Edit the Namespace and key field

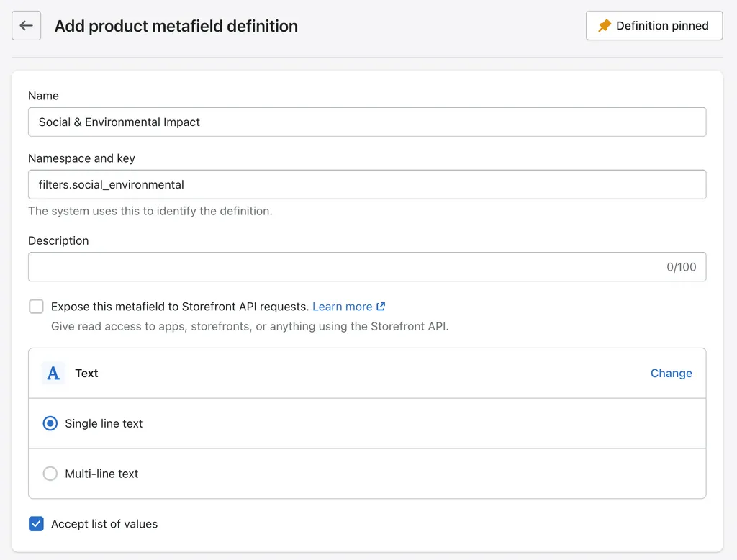[366, 185]
